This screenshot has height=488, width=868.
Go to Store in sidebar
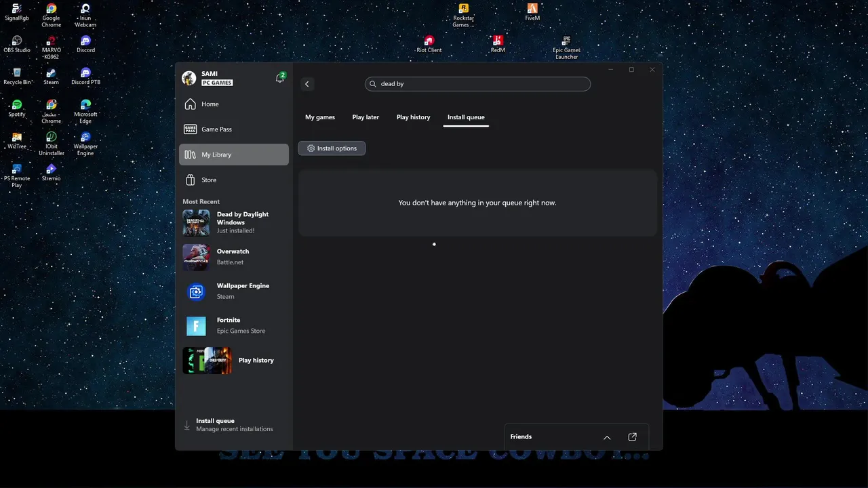[x=234, y=180]
